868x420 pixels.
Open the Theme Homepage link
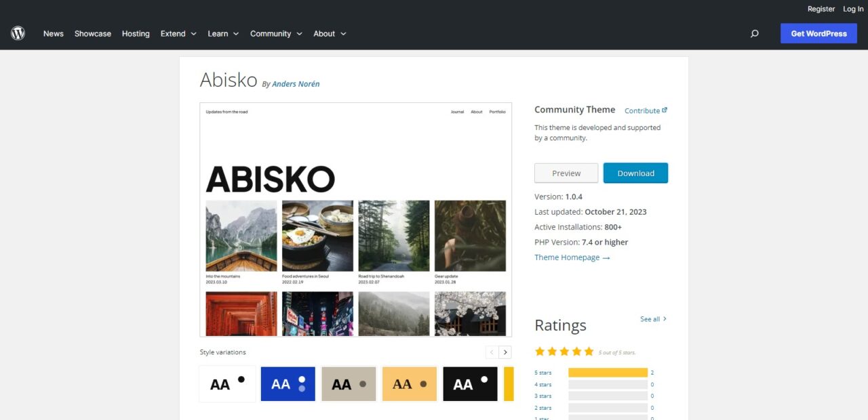click(572, 257)
